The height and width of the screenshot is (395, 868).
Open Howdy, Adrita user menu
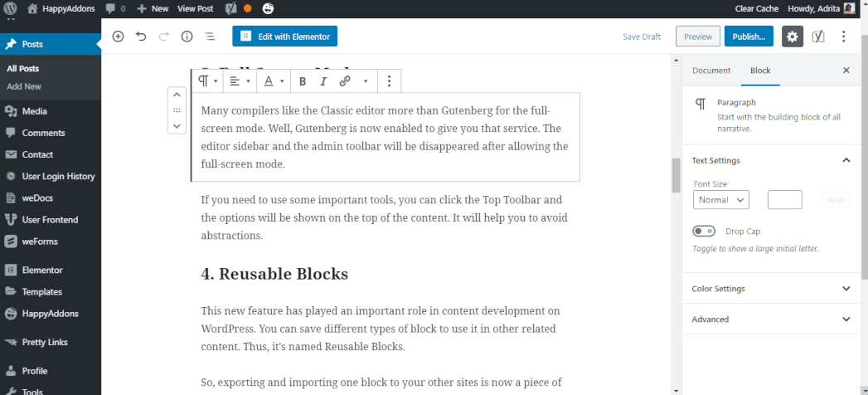tap(821, 9)
